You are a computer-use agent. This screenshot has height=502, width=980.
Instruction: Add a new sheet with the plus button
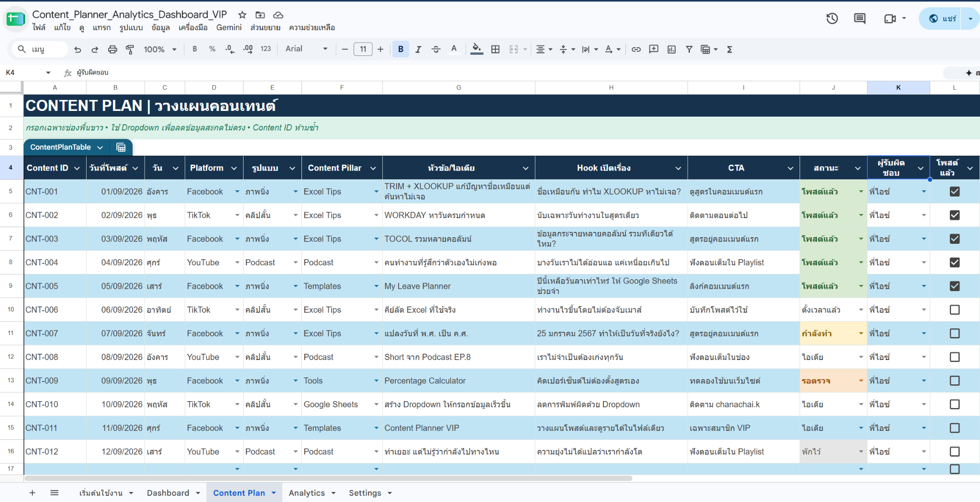32,493
